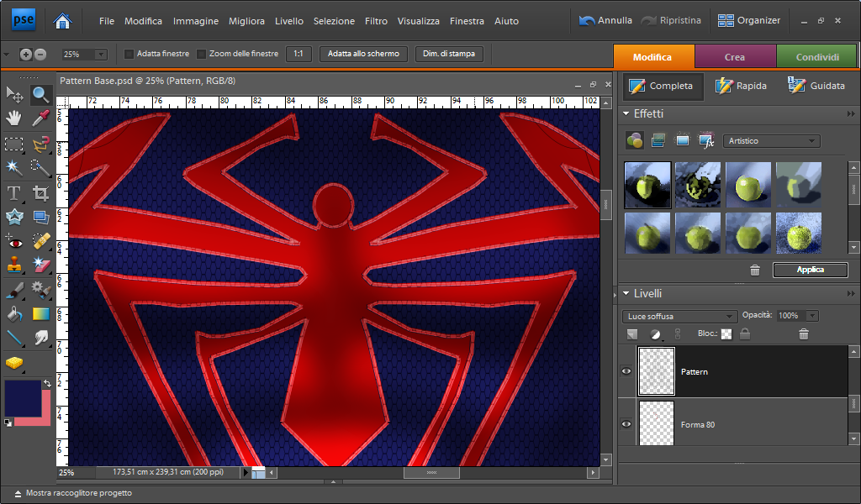
Task: Activate the Crop tool
Action: click(x=40, y=193)
